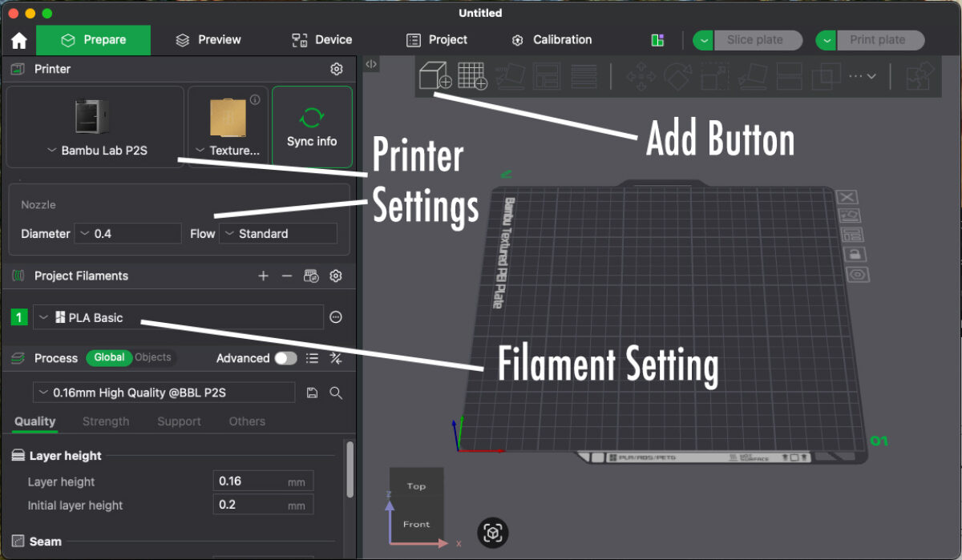Click the Sync info button
The image size is (962, 560).
(x=312, y=127)
